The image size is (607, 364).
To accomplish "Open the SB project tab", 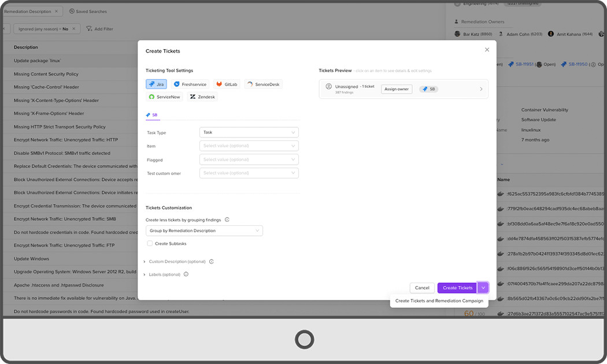I will tap(151, 115).
